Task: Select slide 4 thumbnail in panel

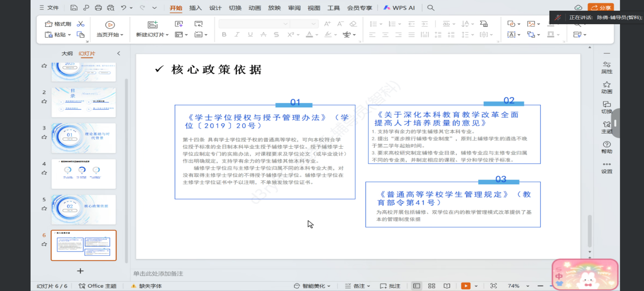Action: click(83, 174)
